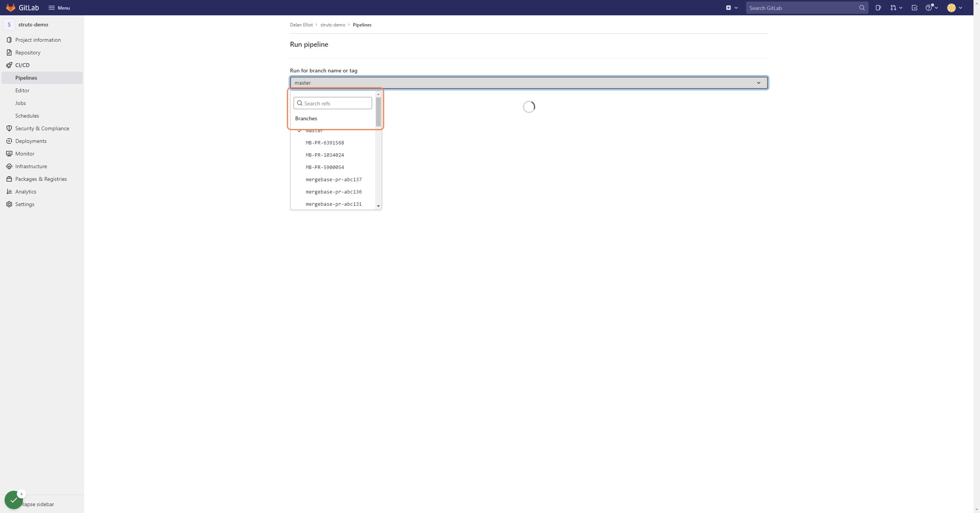The image size is (980, 513).
Task: Open the Menu hamburger button
Action: (x=59, y=8)
